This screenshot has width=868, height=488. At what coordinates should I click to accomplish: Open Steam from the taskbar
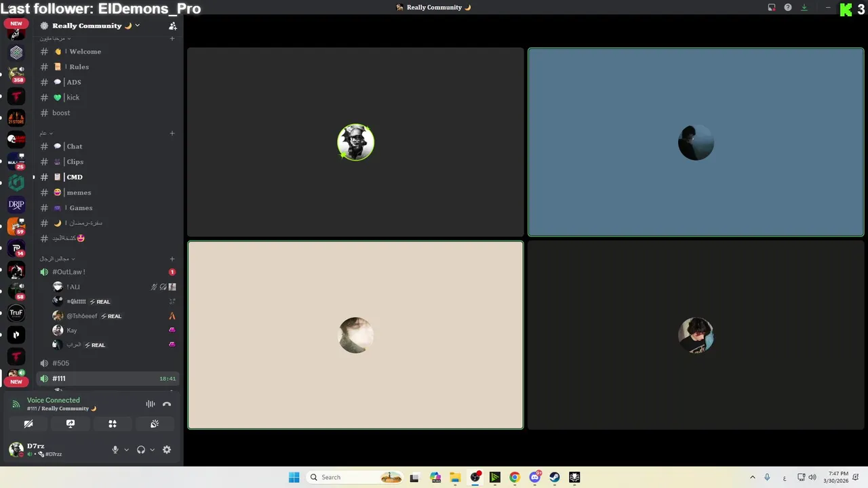tap(555, 477)
